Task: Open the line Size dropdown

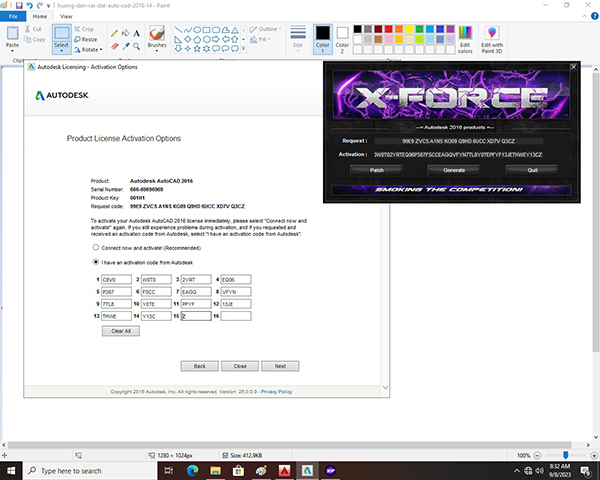Action: [x=298, y=39]
